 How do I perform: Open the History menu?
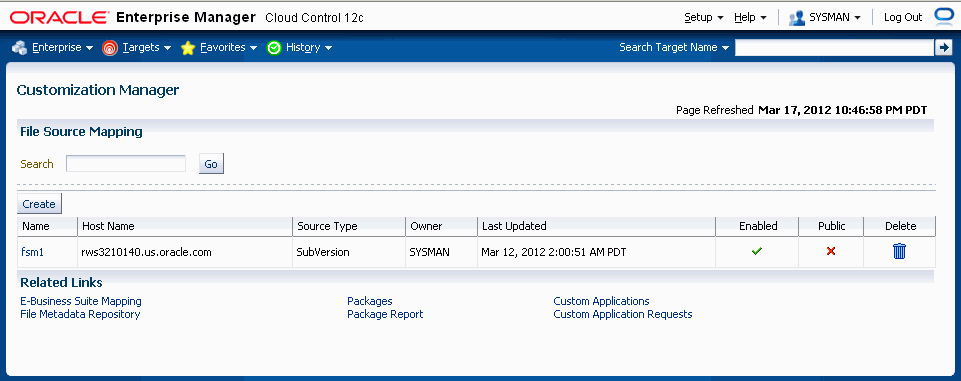pos(309,47)
